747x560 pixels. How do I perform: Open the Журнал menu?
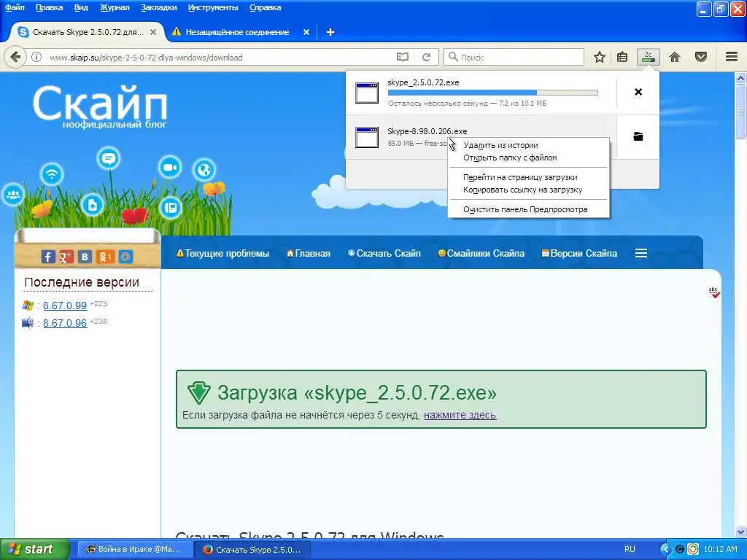pyautogui.click(x=115, y=7)
